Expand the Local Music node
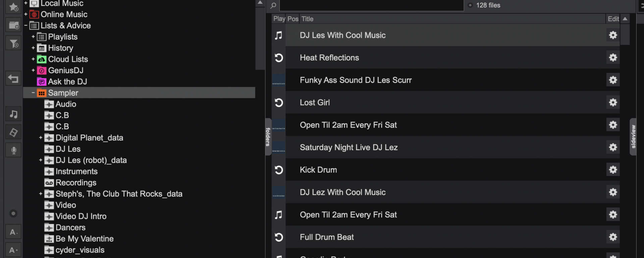Image resolution: width=644 pixels, height=258 pixels. pos(26,3)
